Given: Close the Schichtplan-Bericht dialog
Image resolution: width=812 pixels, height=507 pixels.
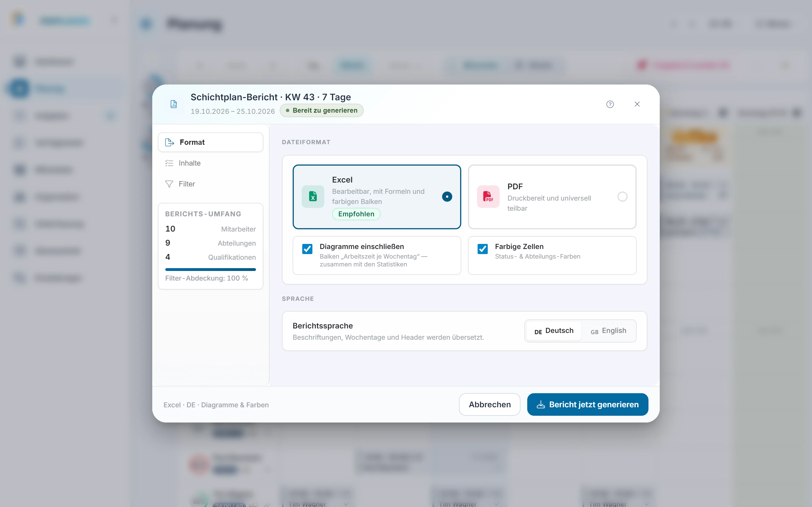Looking at the screenshot, I should (637, 104).
